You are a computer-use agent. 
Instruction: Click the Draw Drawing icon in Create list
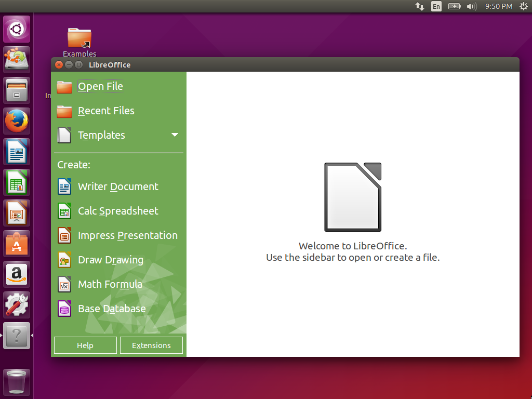64,260
